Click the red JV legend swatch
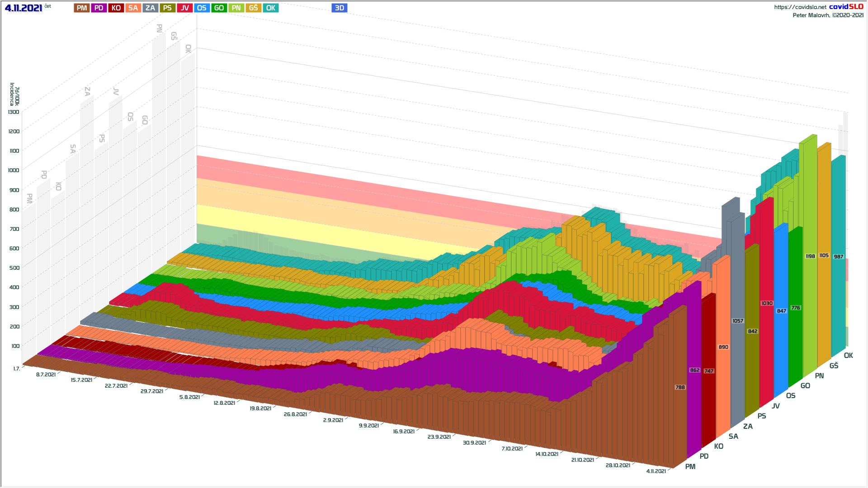The height and width of the screenshot is (488, 868). coord(184,8)
